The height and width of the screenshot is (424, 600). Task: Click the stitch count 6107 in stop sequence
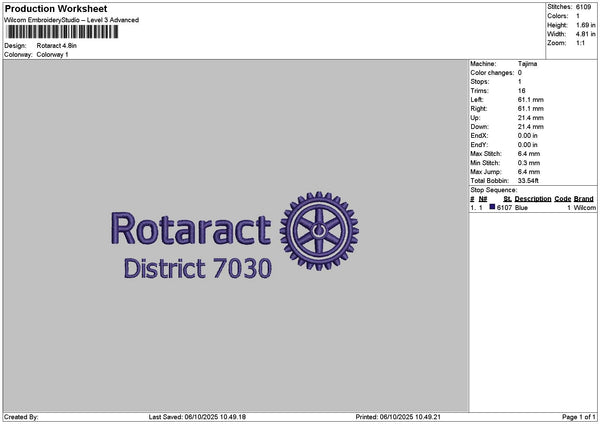pos(504,208)
